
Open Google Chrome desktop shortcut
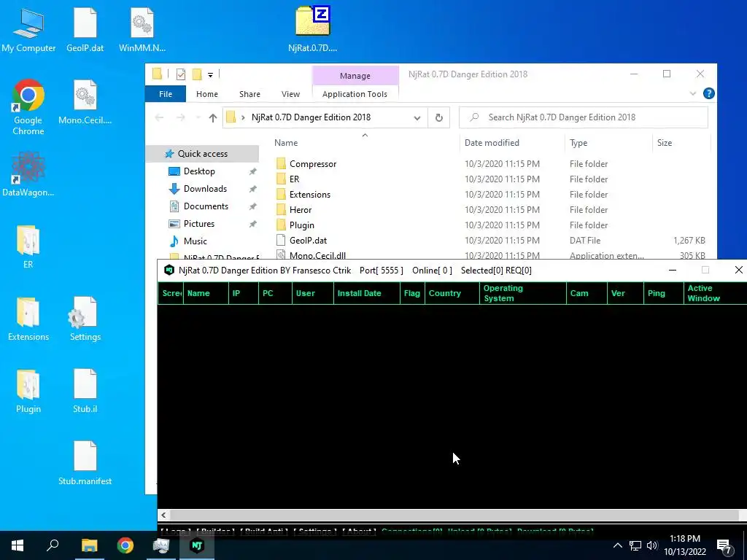pyautogui.click(x=28, y=106)
